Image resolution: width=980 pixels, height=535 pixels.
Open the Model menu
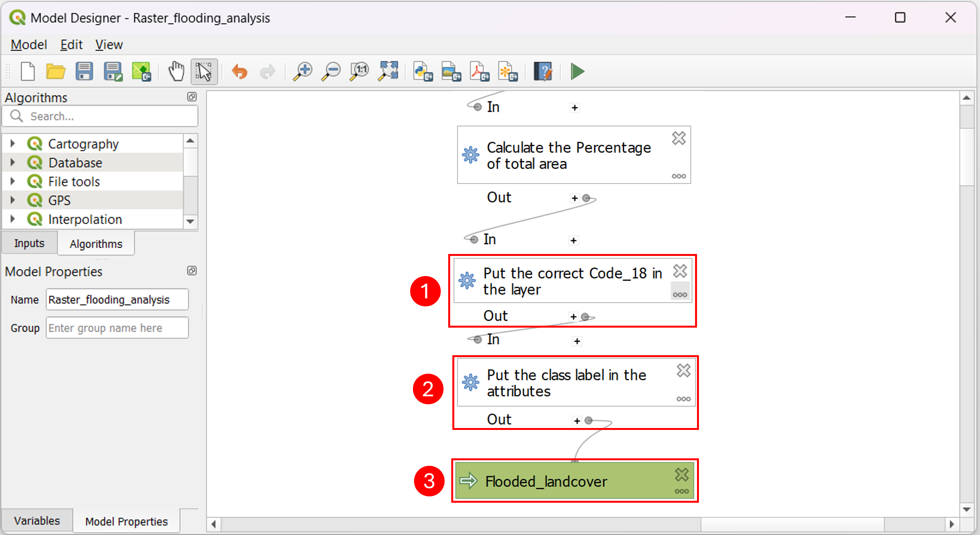pyautogui.click(x=29, y=45)
